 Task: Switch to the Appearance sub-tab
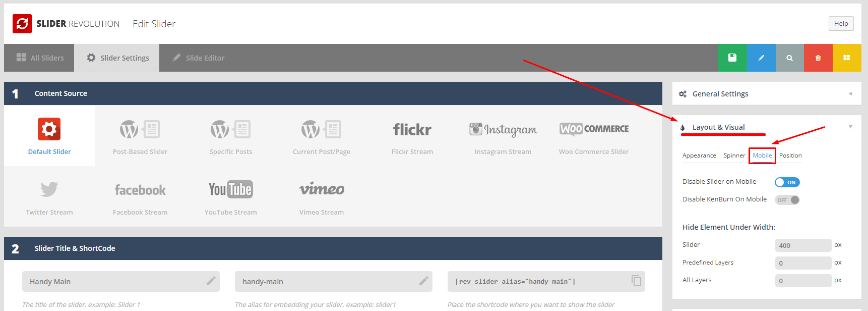(699, 155)
